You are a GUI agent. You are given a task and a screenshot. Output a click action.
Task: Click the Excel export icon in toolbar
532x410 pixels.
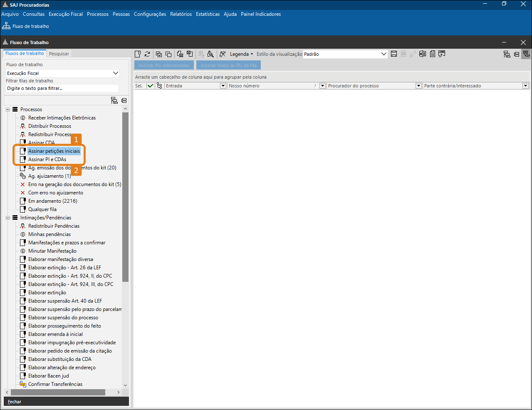pyautogui.click(x=423, y=54)
